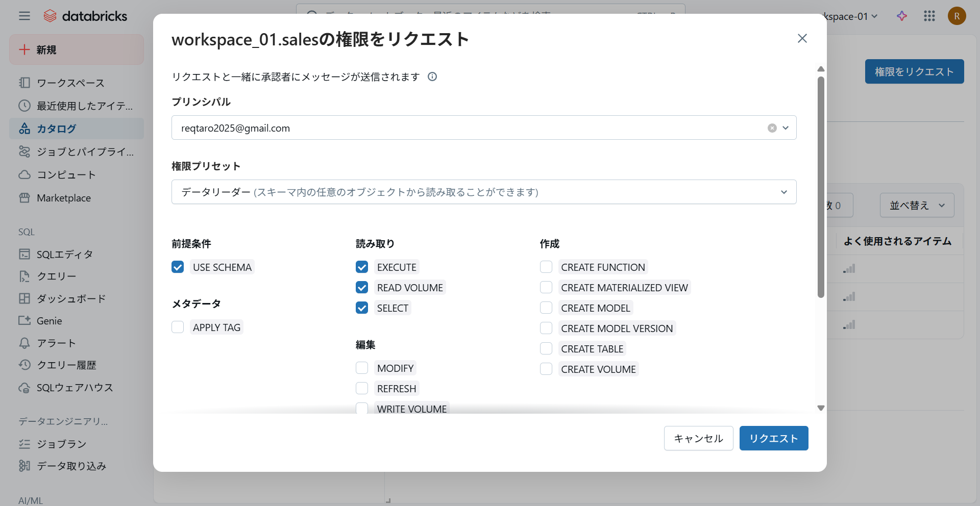Disable the SELECT permission checkbox
The width and height of the screenshot is (980, 506).
point(362,308)
